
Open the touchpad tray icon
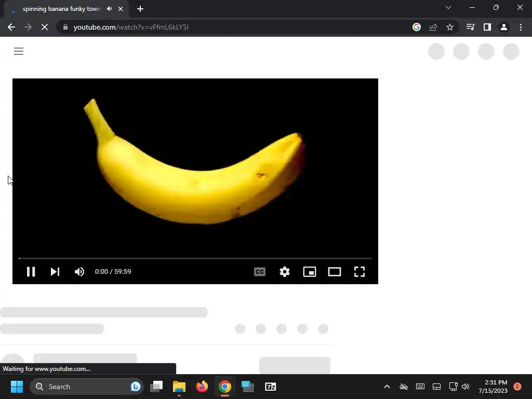pos(436,387)
